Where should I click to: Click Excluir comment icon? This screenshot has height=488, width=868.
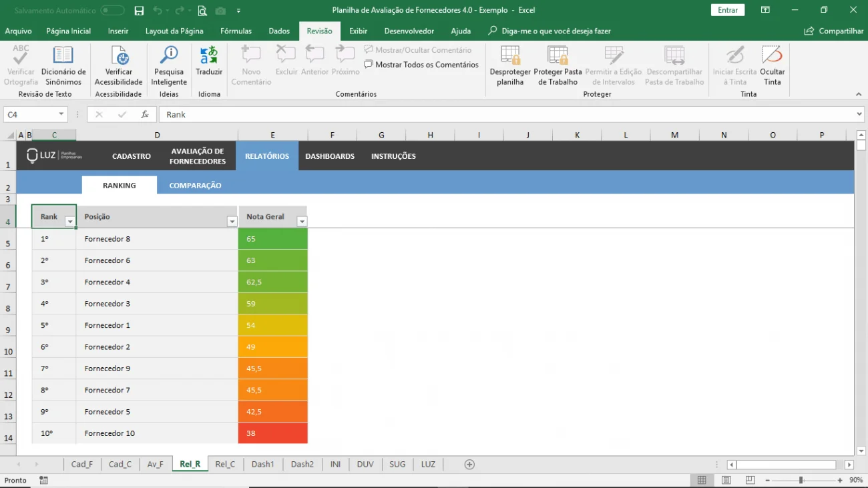(x=286, y=60)
